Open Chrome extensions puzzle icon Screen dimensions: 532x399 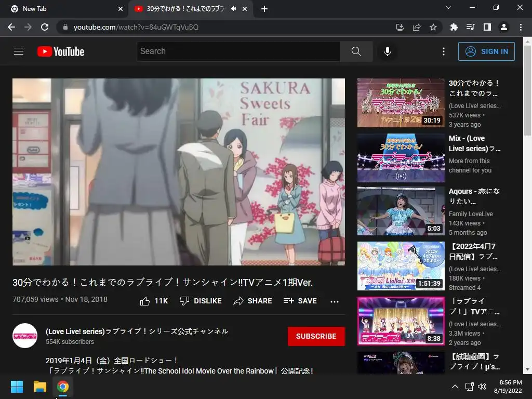[x=454, y=27]
